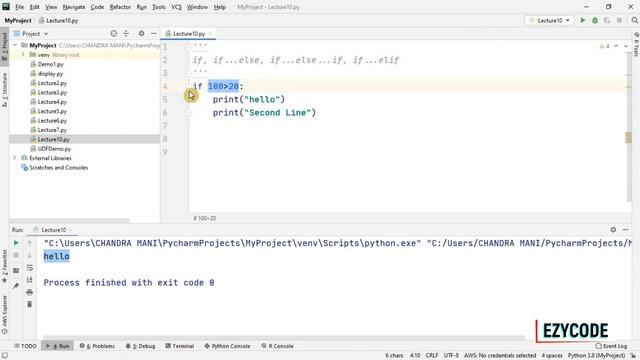Collapse the MyProject root folder
This screenshot has width=640, height=360.
15,45
